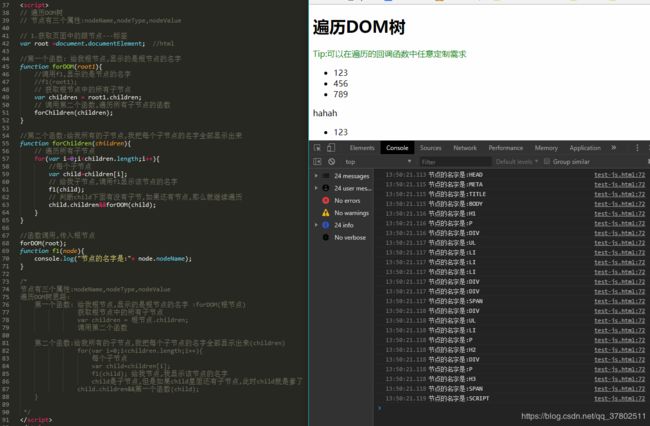Open the Sources tab

point(431,148)
